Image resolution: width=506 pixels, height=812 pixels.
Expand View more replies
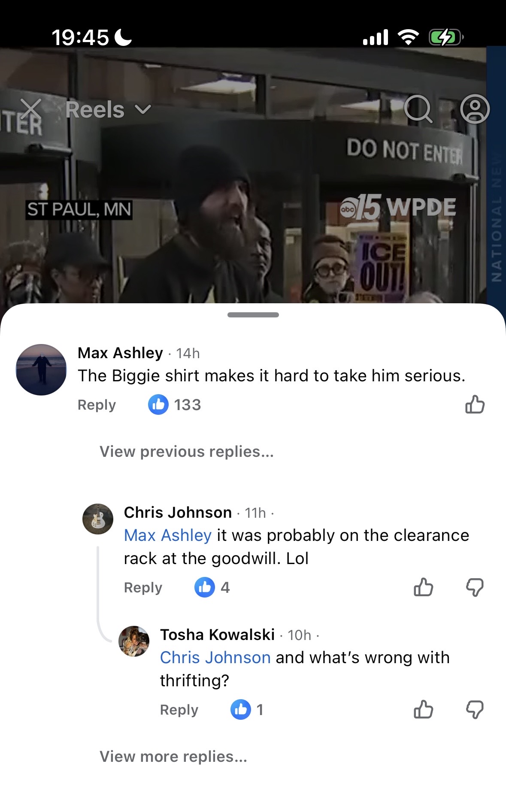[173, 756]
